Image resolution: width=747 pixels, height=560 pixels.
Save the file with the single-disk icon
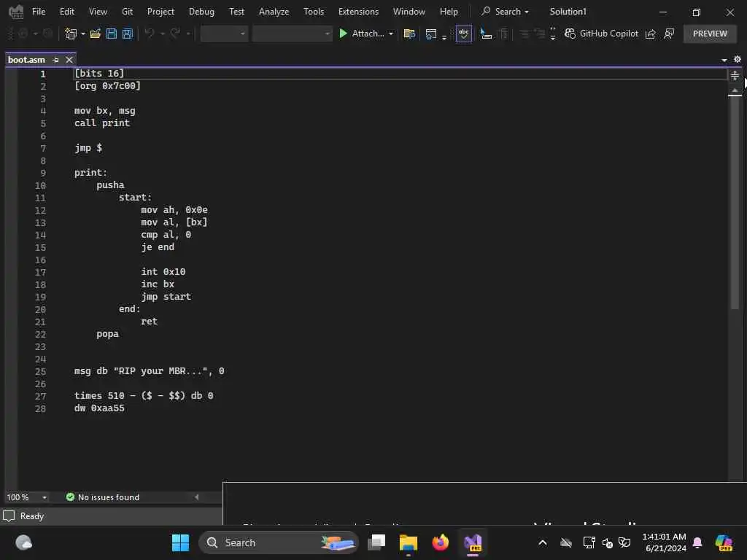(x=112, y=34)
